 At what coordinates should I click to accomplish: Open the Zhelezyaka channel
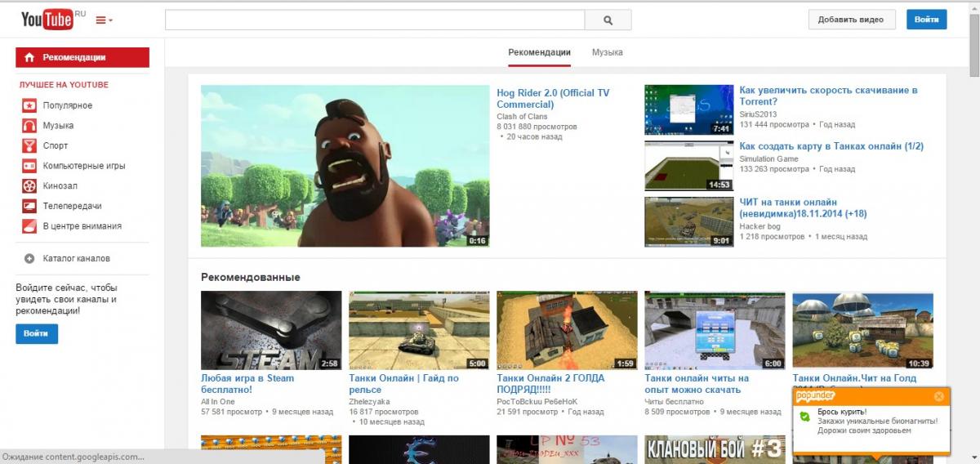point(369,402)
